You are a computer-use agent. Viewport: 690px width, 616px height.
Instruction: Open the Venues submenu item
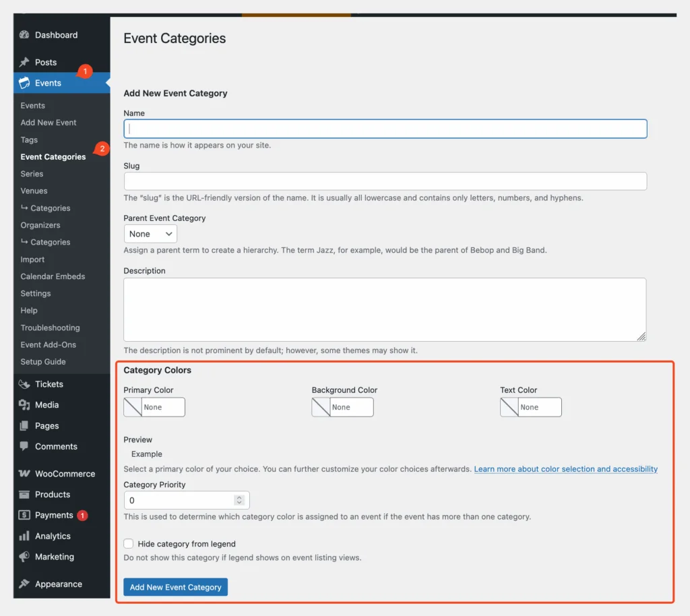pos(34,191)
